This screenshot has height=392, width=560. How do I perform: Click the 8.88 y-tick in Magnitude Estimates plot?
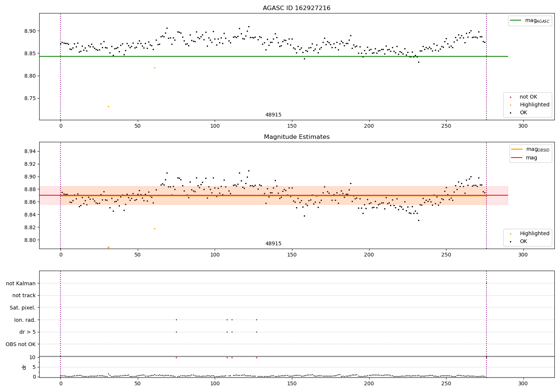(29, 190)
